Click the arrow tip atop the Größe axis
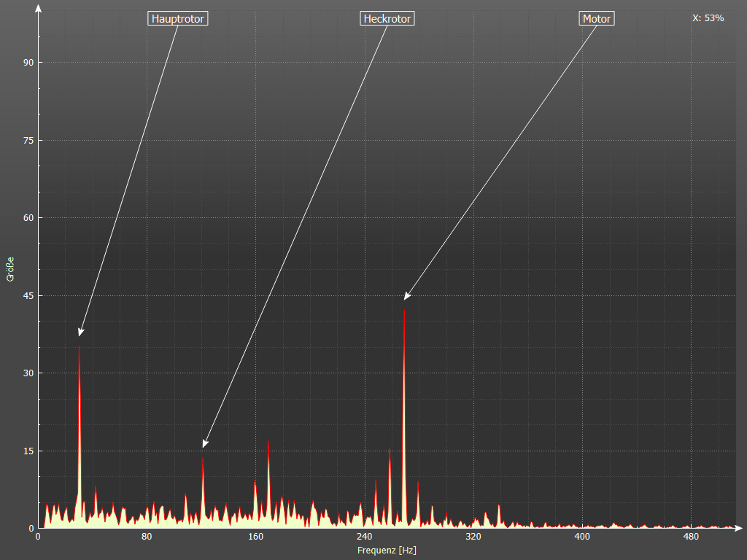 point(38,7)
